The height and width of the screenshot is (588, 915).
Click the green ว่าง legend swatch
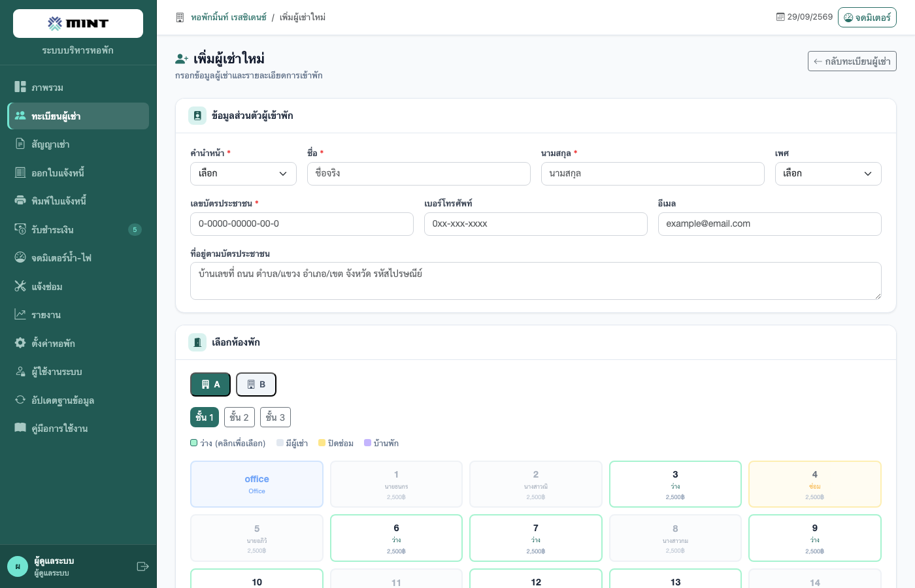(194, 443)
